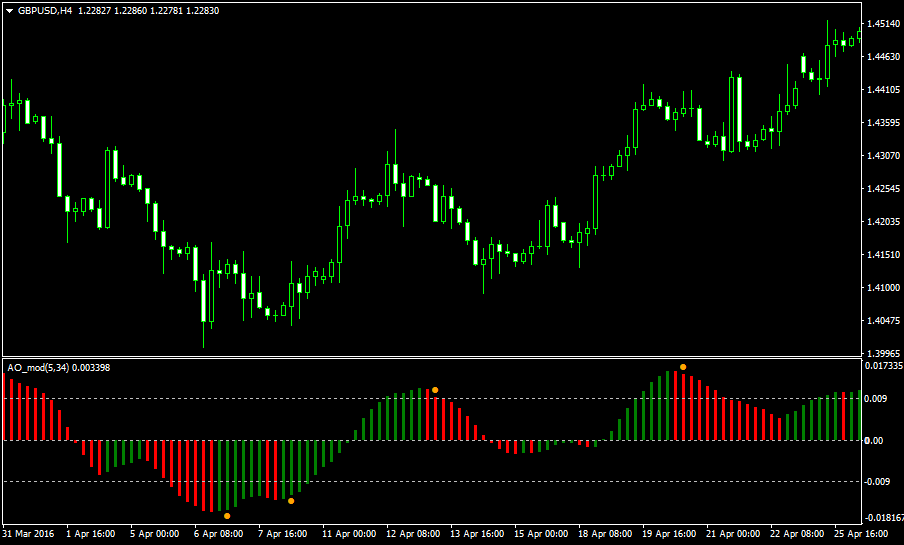904x545 pixels.
Task: Click the orange signal dot under the 6 Apr trough
Action: [x=227, y=516]
